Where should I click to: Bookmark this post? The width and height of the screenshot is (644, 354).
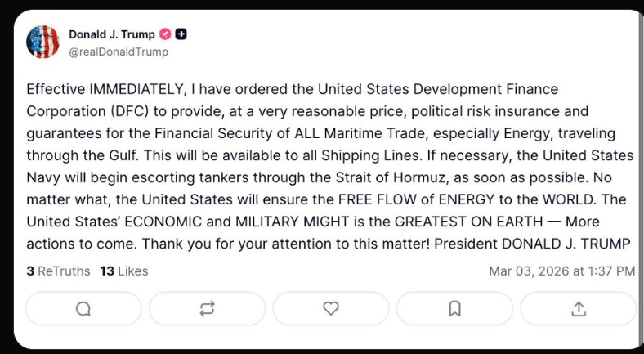point(454,308)
